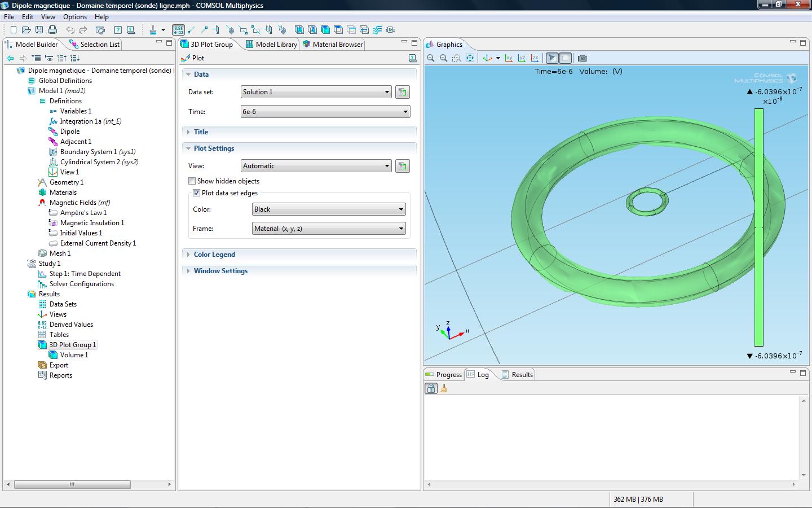Click the default 3D view axes icon
The image size is (812, 508).
pos(488,58)
